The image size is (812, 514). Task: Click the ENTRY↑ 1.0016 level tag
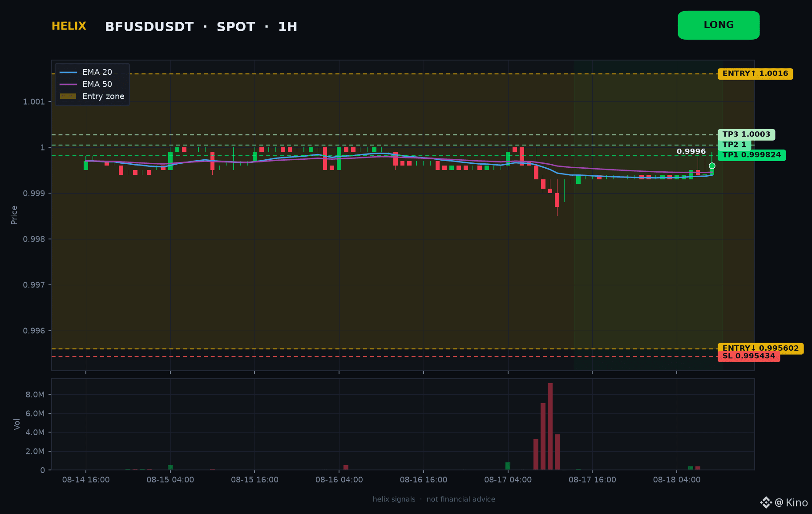pos(755,74)
